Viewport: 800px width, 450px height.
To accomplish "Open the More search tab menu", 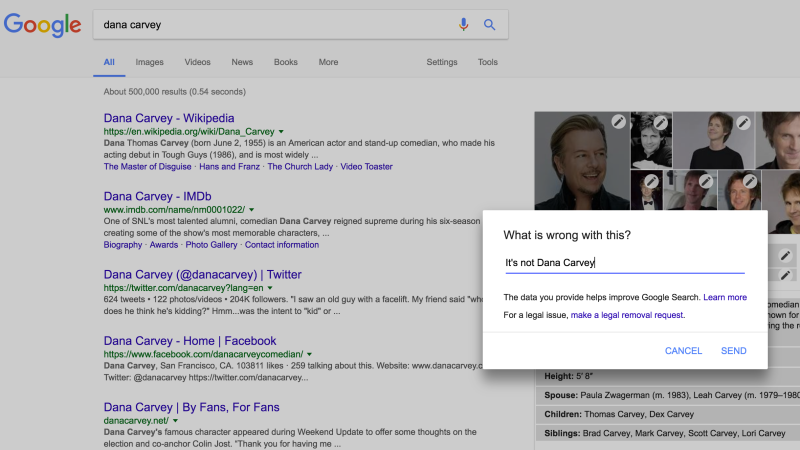I will [x=328, y=62].
